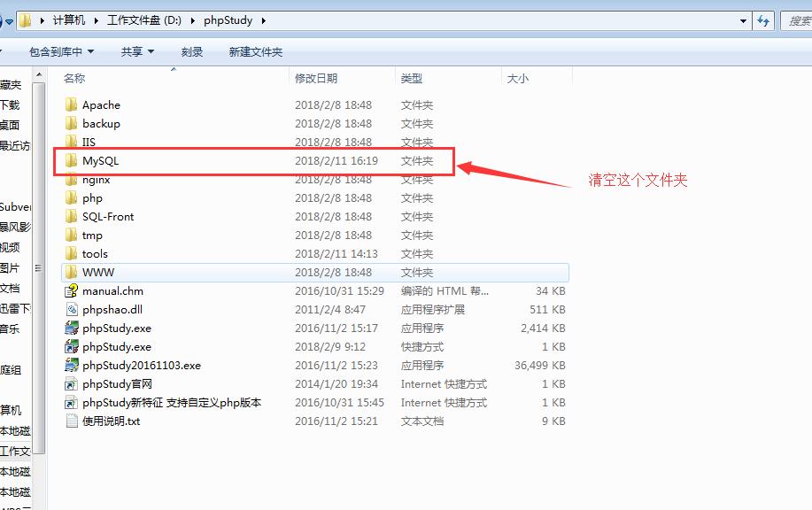This screenshot has height=510, width=812.
Task: Open the 包含到库中 dropdown menu
Action: (62, 51)
